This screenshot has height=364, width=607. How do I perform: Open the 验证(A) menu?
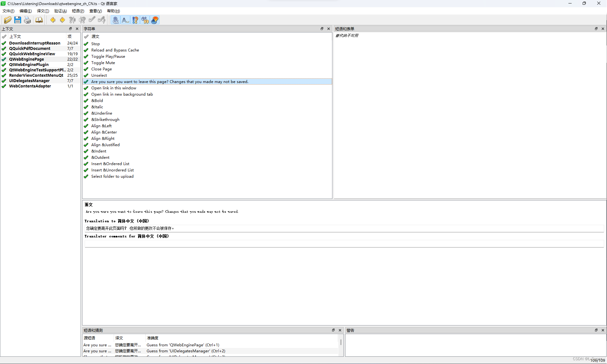(x=60, y=11)
